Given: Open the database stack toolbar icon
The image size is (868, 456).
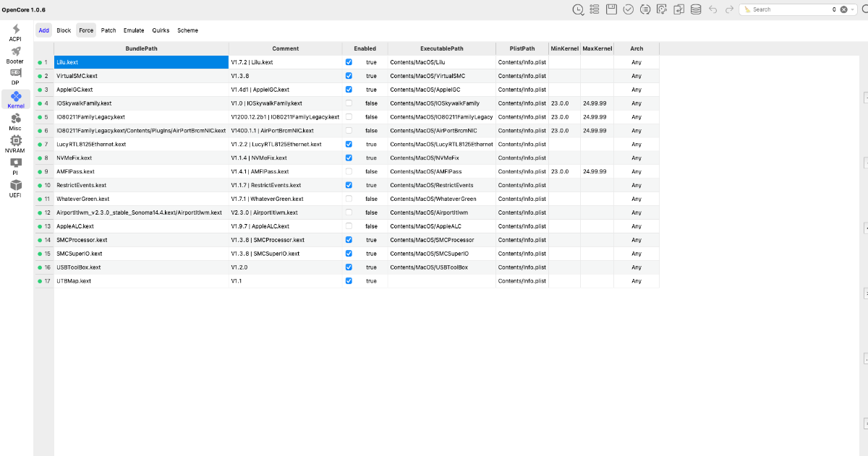Looking at the screenshot, I should tap(696, 9).
